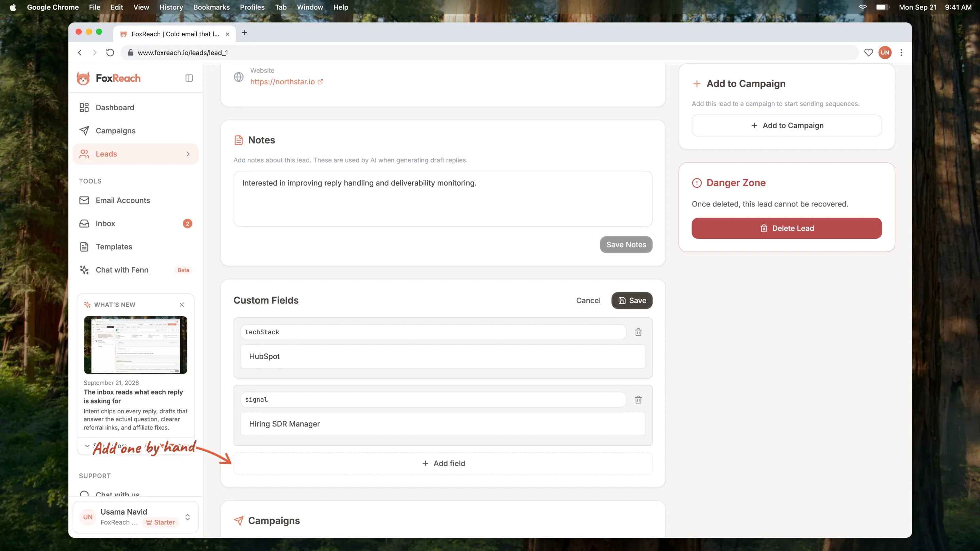Open Email Accounts tool
The image size is (980, 551).
click(x=135, y=200)
